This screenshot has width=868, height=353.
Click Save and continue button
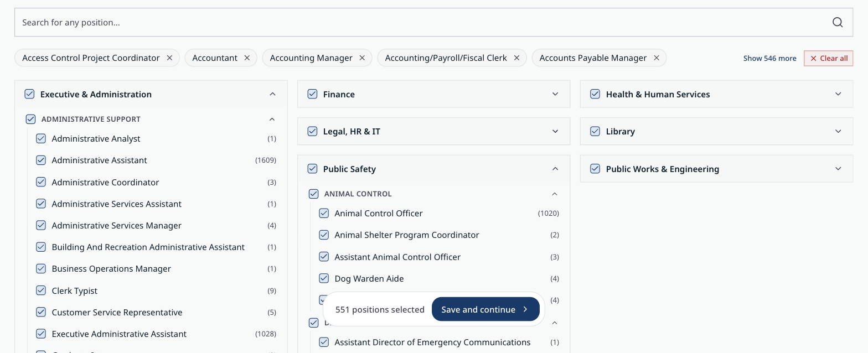pos(485,309)
